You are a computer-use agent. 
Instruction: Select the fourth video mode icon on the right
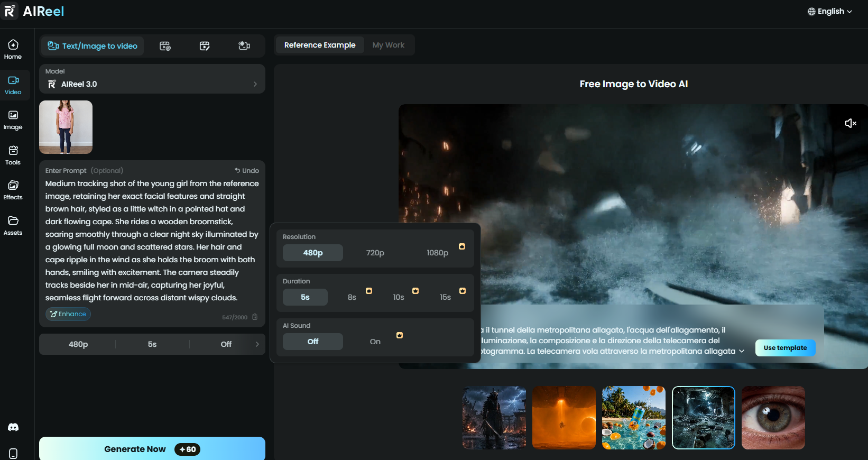coord(244,46)
